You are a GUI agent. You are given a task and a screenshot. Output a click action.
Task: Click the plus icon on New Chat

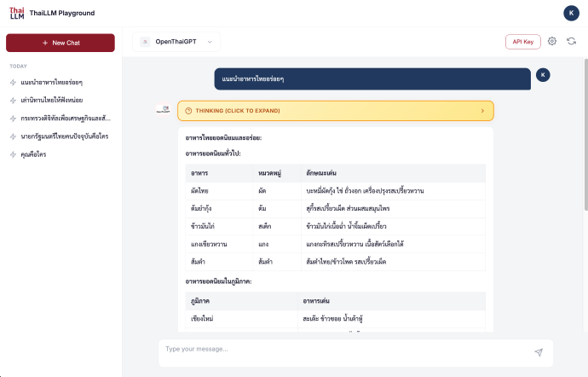coord(45,43)
